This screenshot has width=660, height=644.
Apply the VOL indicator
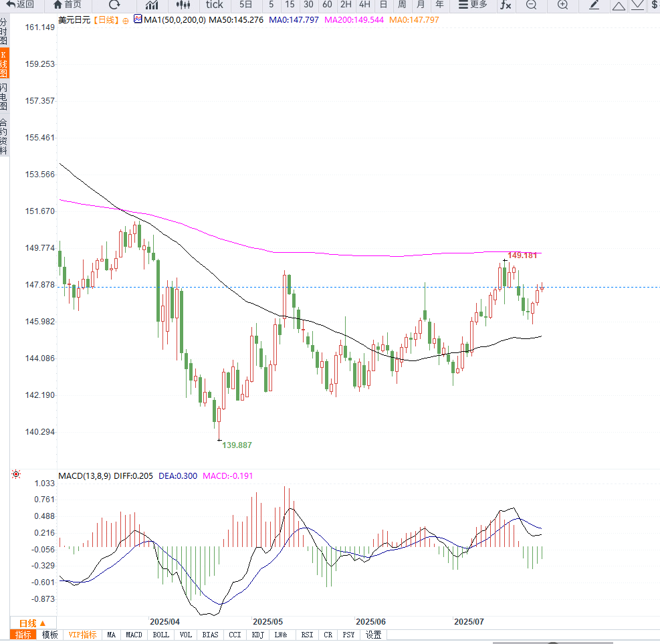coord(186,635)
